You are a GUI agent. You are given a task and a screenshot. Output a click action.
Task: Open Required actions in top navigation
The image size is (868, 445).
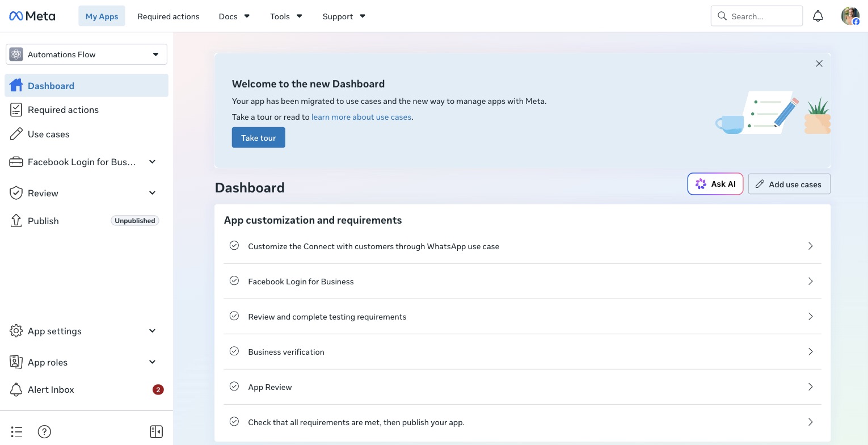coord(168,16)
